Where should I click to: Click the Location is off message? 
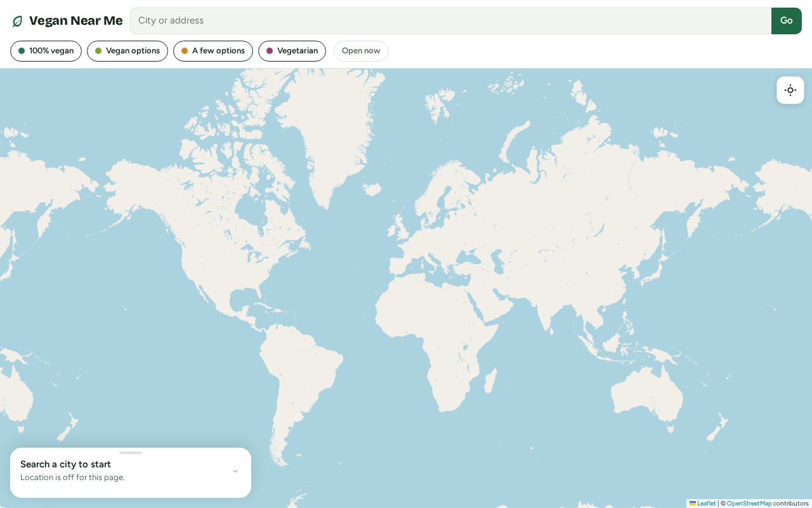point(72,478)
